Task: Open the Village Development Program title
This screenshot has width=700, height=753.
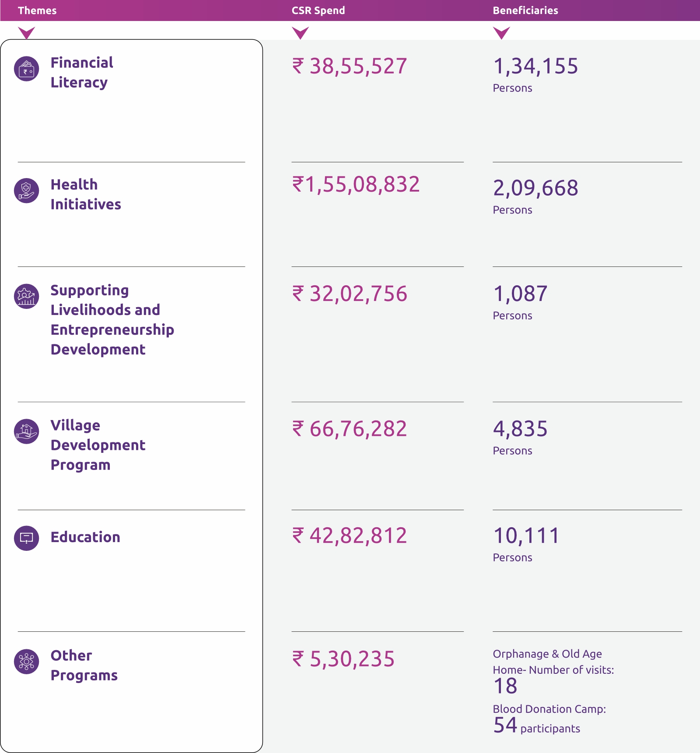Action: pyautogui.click(x=98, y=445)
